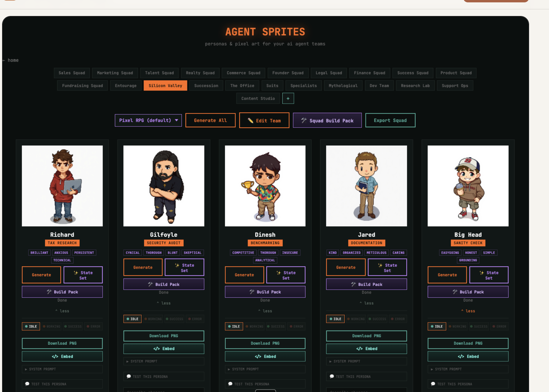The width and height of the screenshot is (549, 392).
Task: Click code brackets icon on Dinesh's Embed
Action: (x=258, y=356)
